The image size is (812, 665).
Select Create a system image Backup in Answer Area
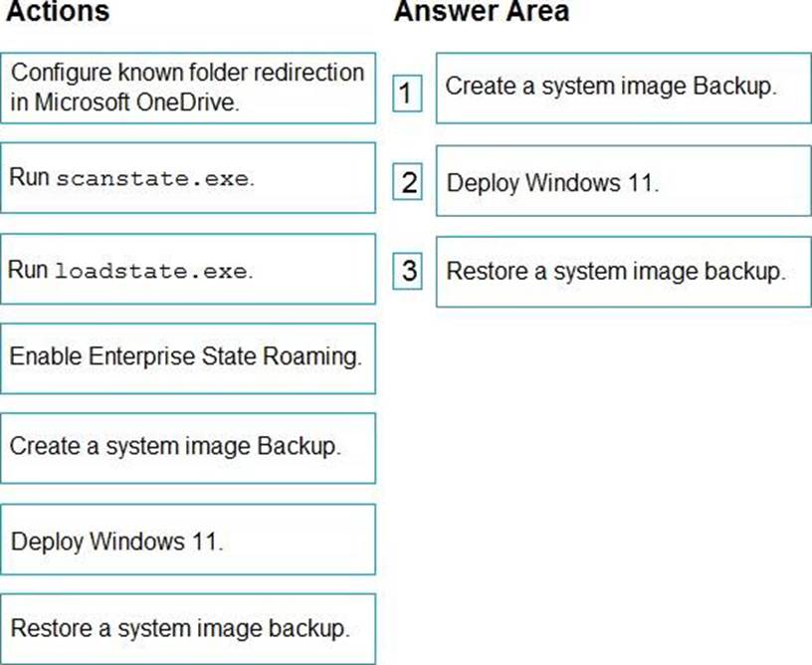(623, 87)
